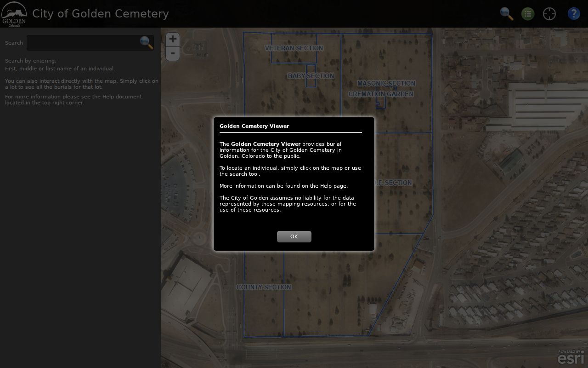
Task: Zoom out with the minus button
Action: pos(173,53)
